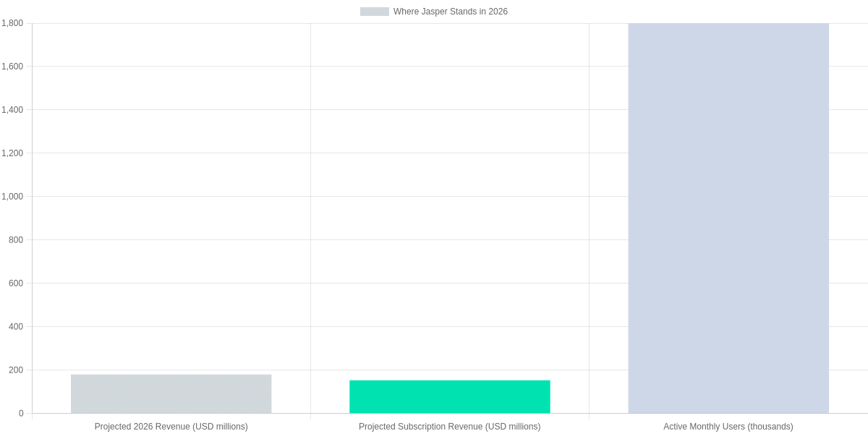Click the 'Projected 2026 Revenue (USD millions)' axis label

[171, 426]
